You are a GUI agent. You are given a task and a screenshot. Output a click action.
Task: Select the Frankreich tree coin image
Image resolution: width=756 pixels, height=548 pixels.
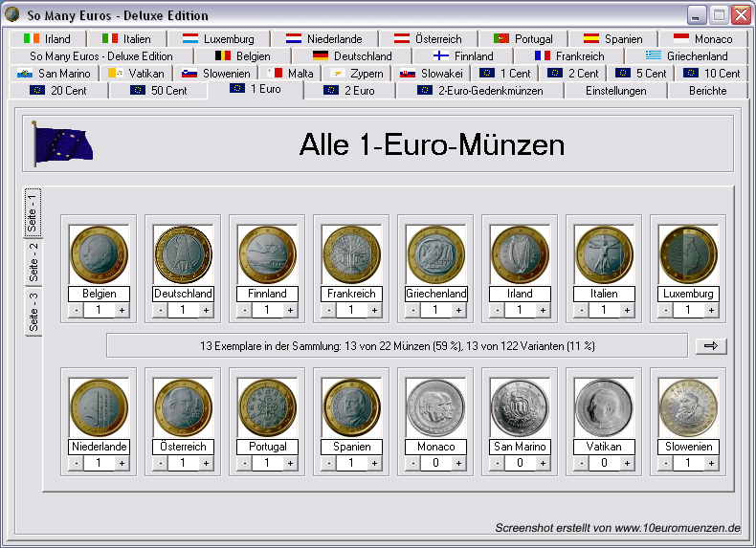(351, 254)
